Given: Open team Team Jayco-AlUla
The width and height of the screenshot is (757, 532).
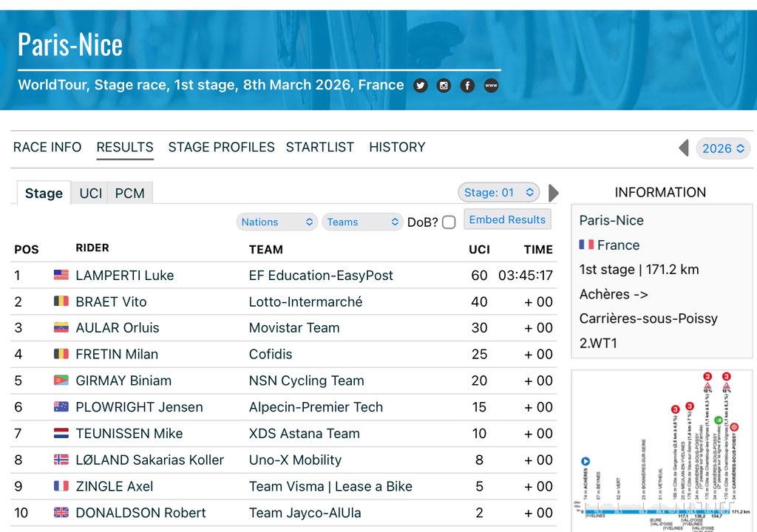Looking at the screenshot, I should click(305, 513).
